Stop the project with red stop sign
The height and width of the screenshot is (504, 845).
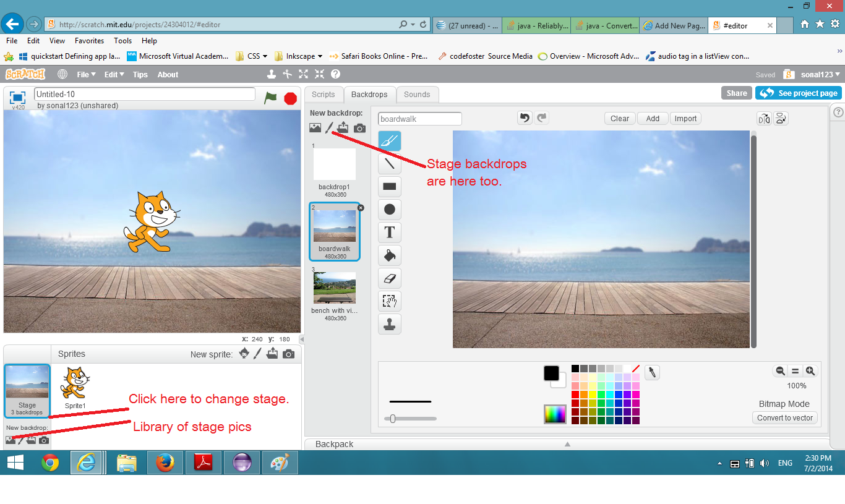(x=290, y=98)
